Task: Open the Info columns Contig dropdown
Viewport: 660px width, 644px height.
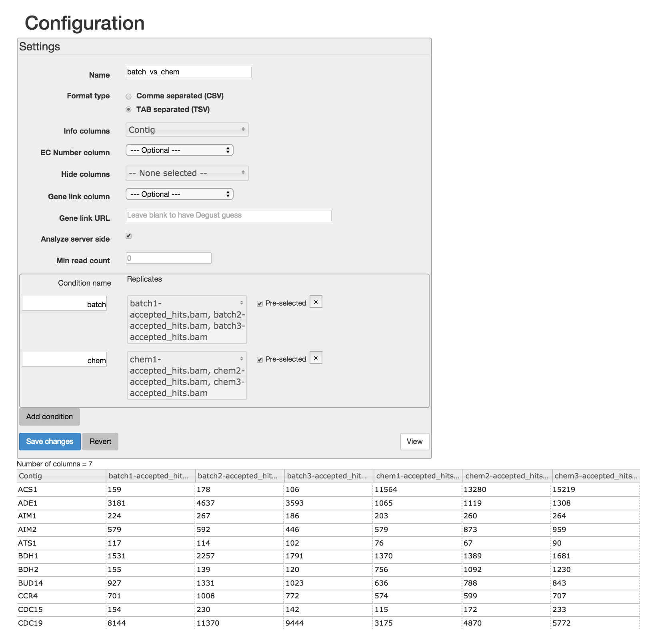Action: pos(187,130)
